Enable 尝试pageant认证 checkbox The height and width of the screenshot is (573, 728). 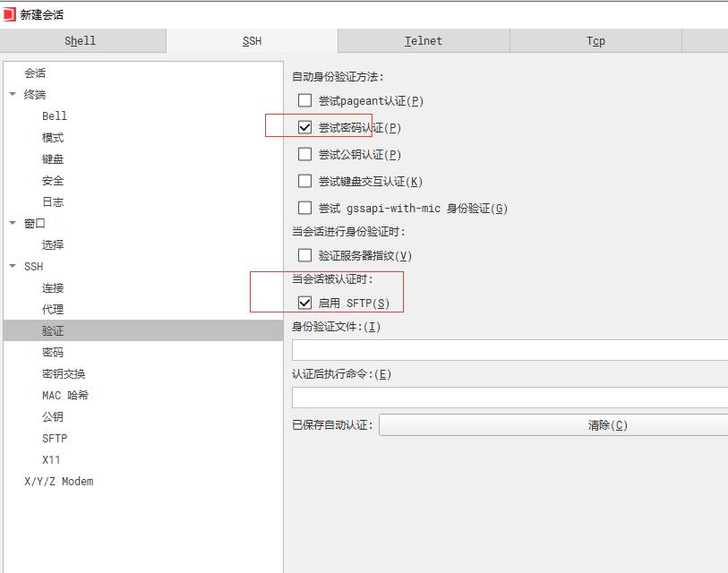(304, 100)
